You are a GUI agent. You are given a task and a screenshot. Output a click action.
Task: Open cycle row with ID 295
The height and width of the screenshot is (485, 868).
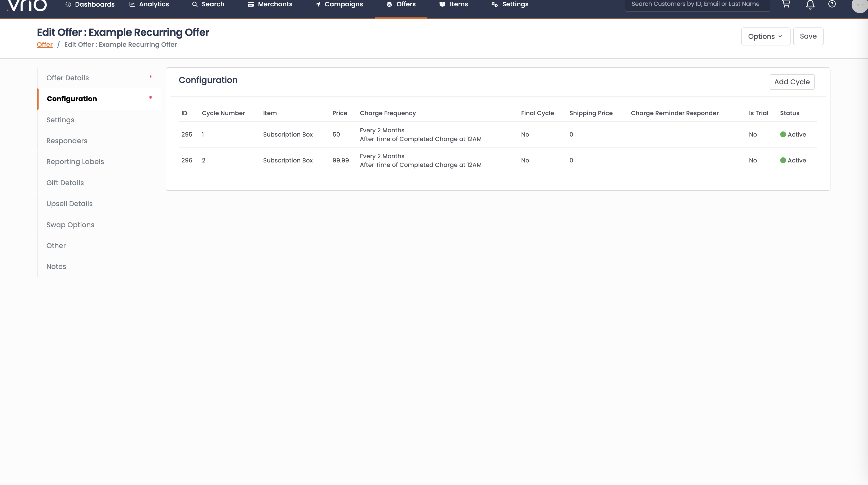[x=498, y=135]
